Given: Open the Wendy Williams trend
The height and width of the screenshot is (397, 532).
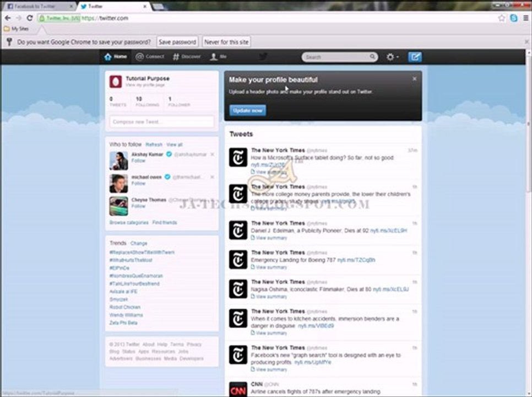Looking at the screenshot, I should click(x=126, y=315).
